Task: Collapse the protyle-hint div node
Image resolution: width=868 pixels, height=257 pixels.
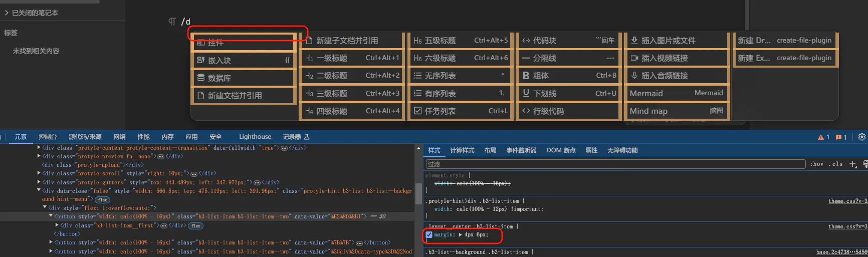Action: click(x=39, y=191)
